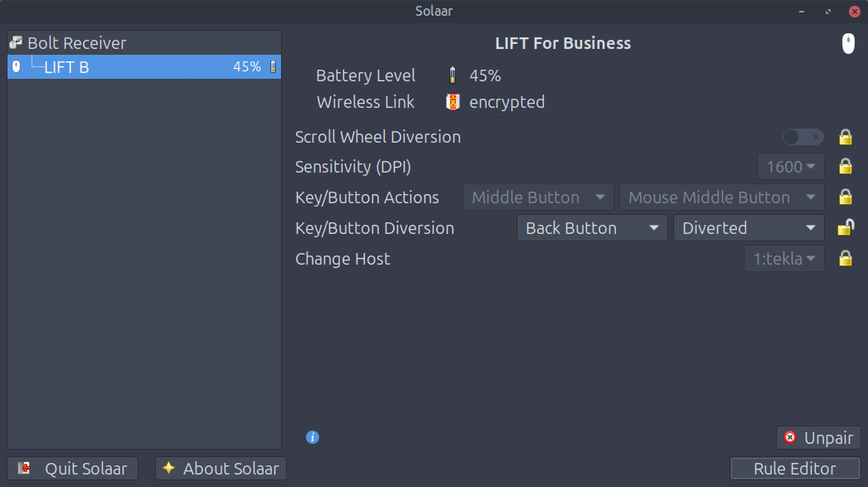Close the Solaar window
This screenshot has height=487, width=868.
(855, 11)
